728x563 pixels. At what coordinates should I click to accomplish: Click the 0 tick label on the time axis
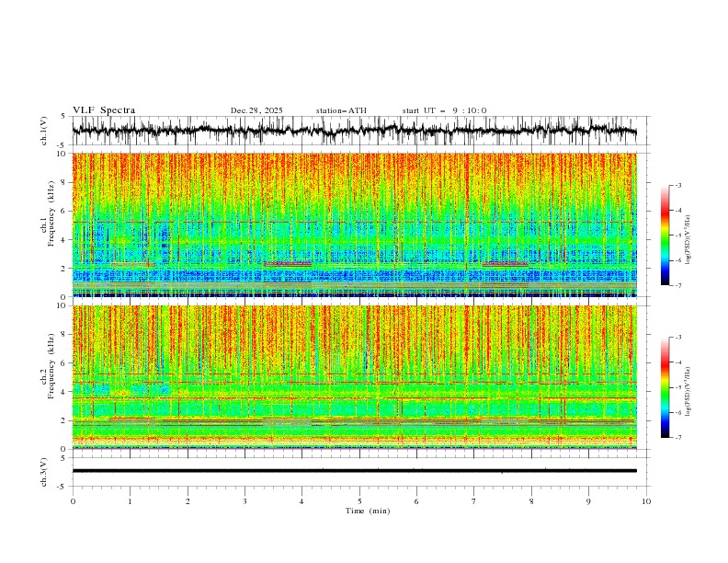pos(73,501)
